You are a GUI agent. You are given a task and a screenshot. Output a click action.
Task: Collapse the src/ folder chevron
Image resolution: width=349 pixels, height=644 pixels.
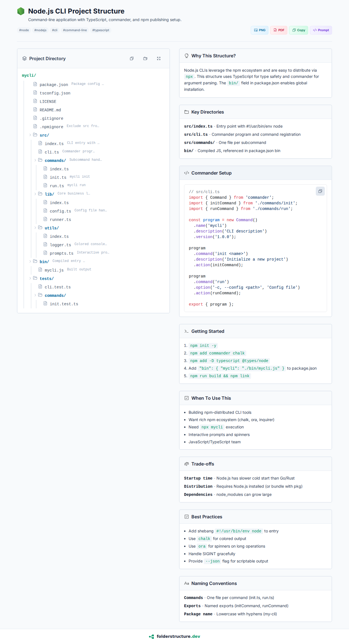(x=30, y=135)
